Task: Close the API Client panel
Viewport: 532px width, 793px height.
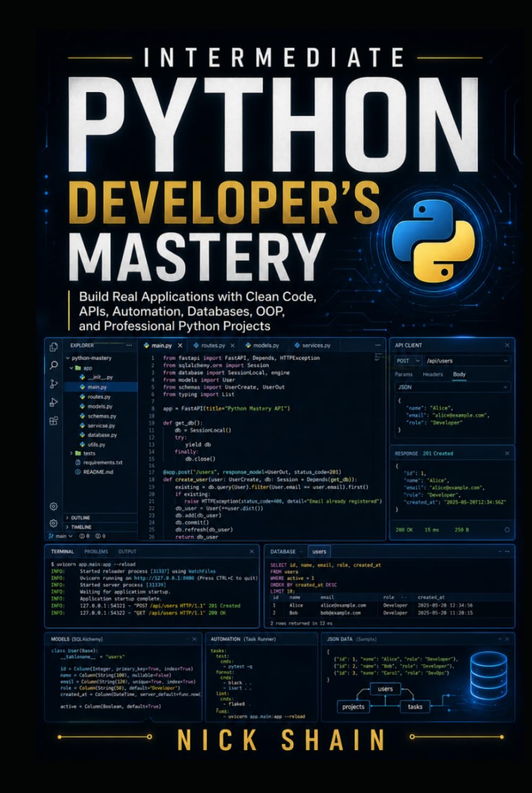Action: (x=507, y=345)
